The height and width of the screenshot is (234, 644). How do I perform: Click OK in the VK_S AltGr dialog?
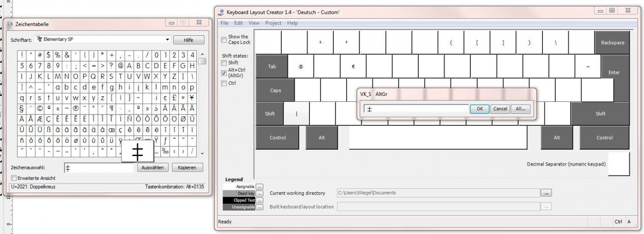click(479, 109)
